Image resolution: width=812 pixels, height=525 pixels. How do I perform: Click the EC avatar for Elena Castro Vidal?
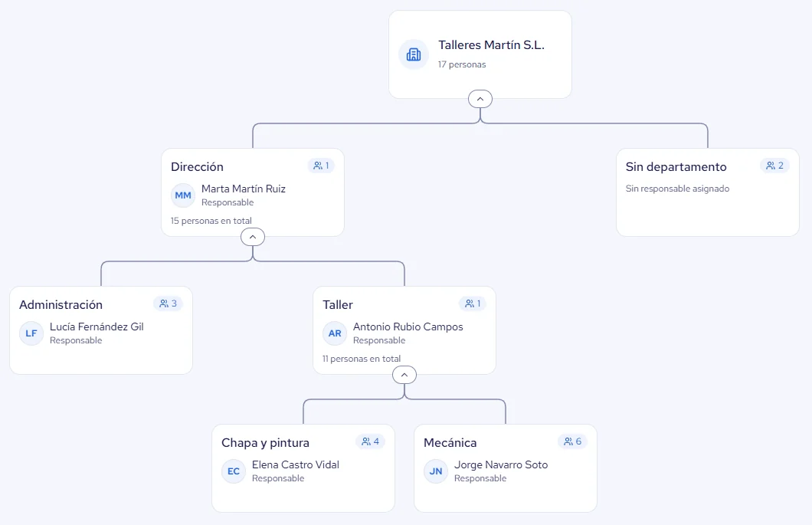tap(234, 471)
